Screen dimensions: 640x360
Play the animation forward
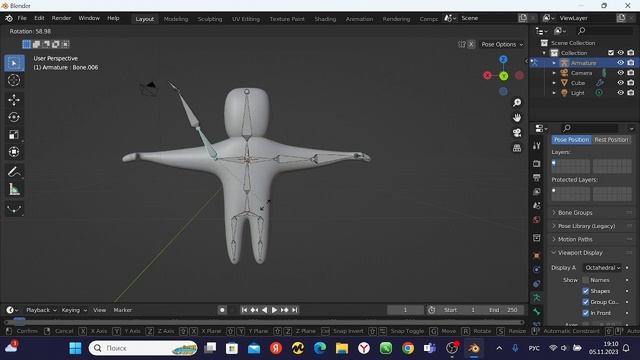pos(274,310)
